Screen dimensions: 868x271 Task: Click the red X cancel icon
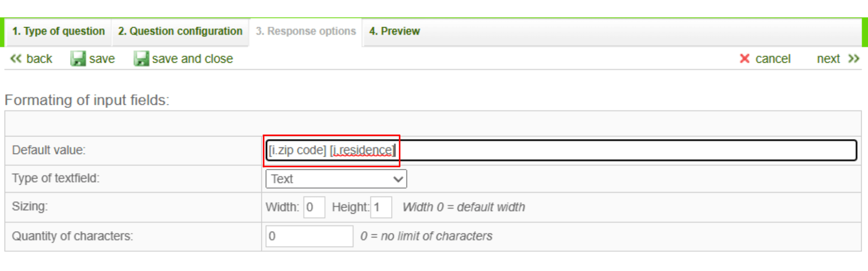pyautogui.click(x=744, y=59)
